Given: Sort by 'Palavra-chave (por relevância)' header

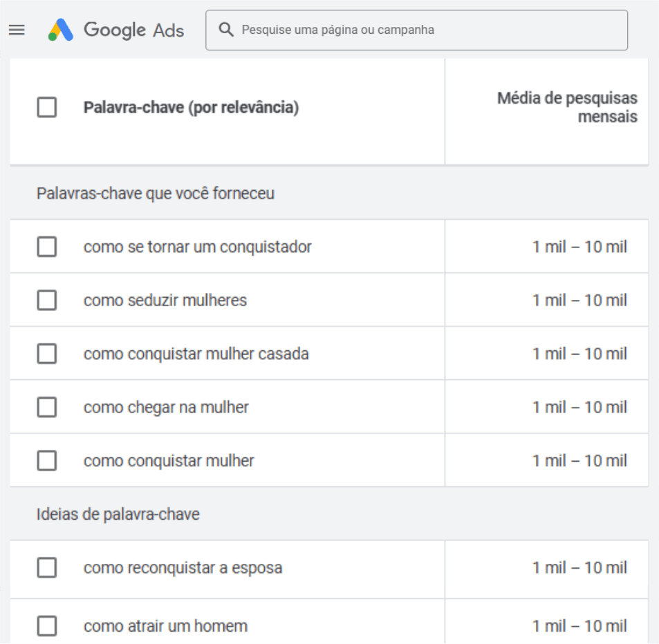Looking at the screenshot, I should [x=191, y=108].
